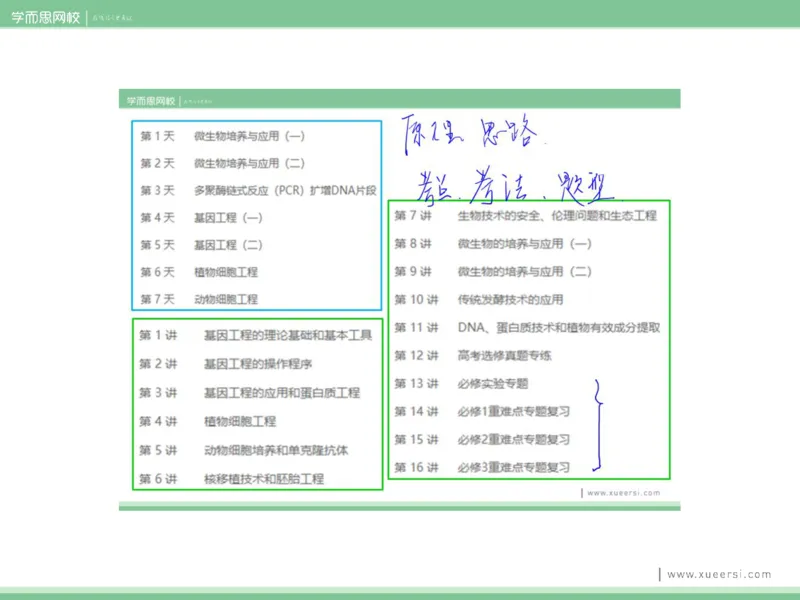
Task: Select 第 13 讲 必修实验专题
Action: pyautogui.click(x=461, y=383)
